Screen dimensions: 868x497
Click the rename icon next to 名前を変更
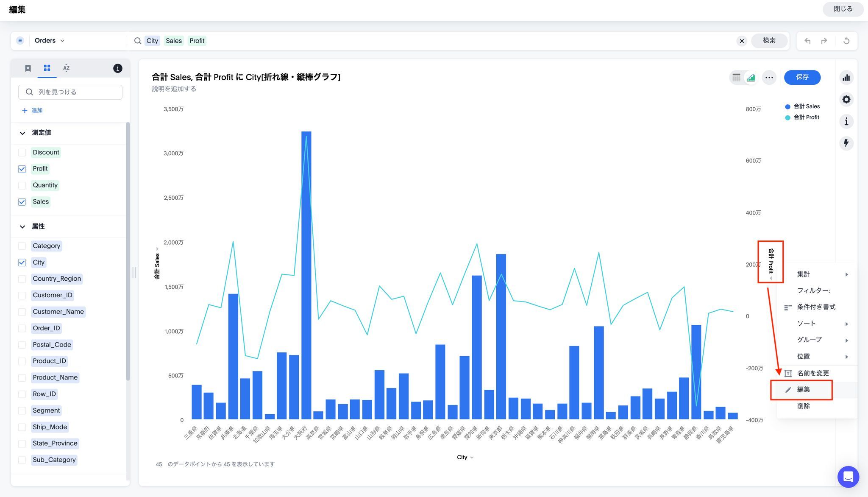tap(788, 374)
